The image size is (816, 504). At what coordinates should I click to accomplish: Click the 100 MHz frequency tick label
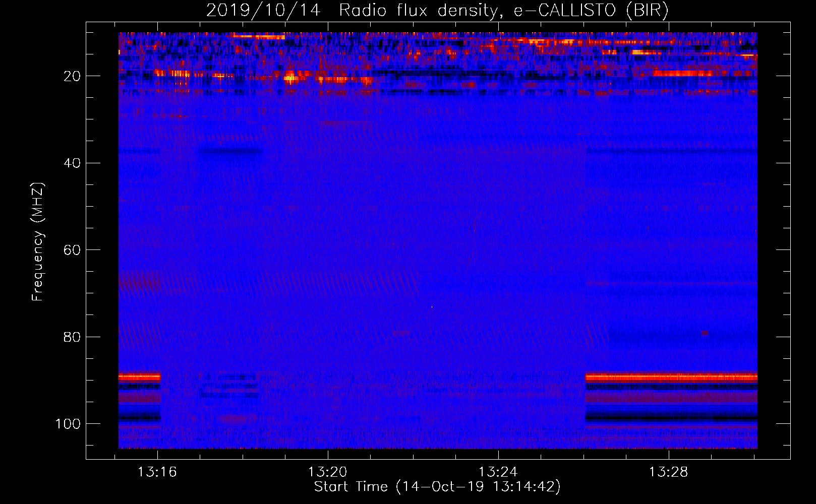click(68, 424)
